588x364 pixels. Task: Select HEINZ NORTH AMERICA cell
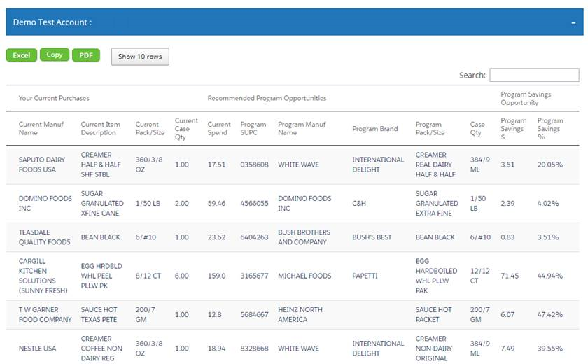(300, 314)
